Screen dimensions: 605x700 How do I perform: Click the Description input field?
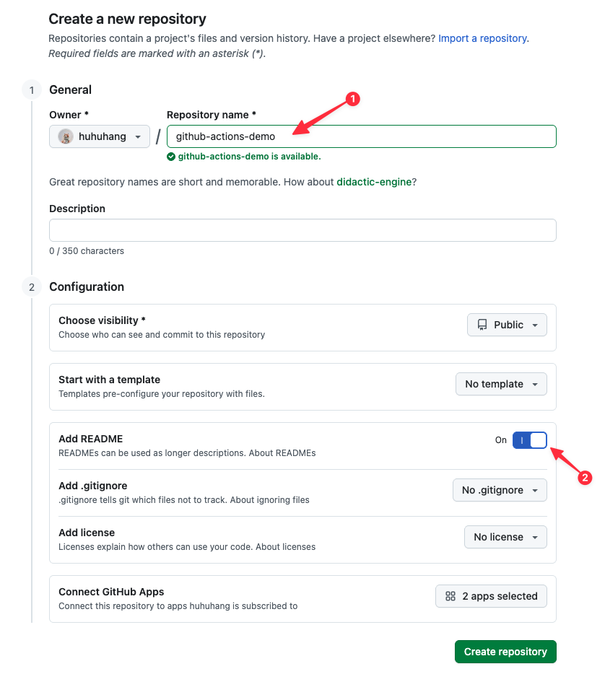tap(302, 229)
